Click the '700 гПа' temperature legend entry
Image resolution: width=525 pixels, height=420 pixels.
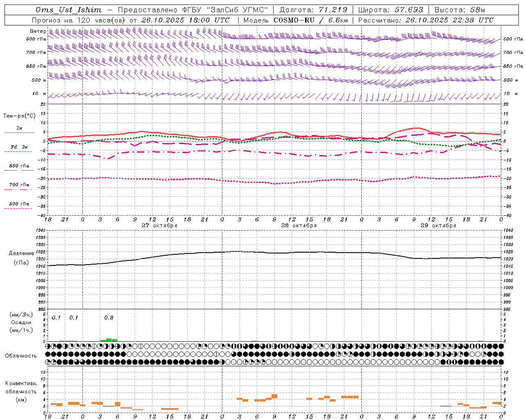[x=19, y=185]
